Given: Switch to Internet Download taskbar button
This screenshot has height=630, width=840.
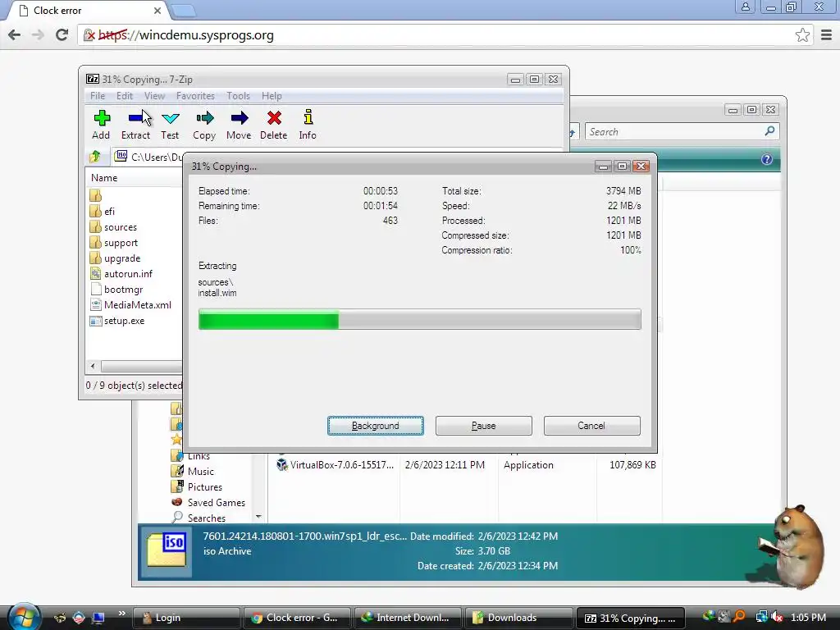Looking at the screenshot, I should (x=408, y=618).
